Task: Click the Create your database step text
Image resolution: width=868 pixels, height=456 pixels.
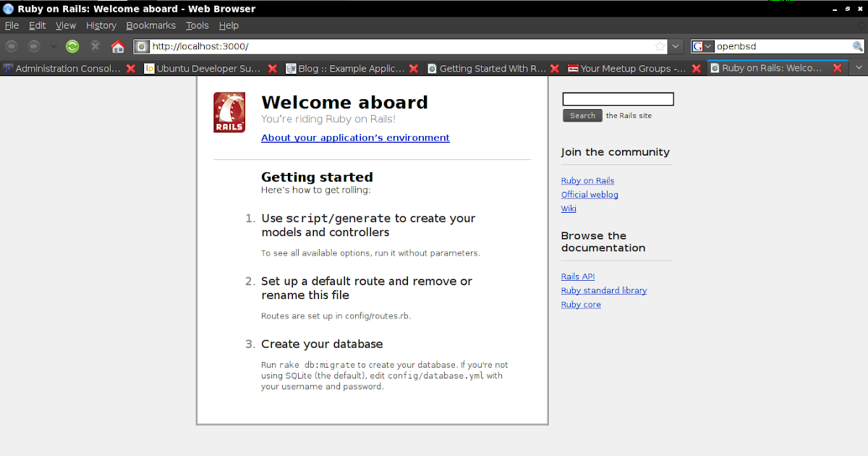Action: pos(322,344)
